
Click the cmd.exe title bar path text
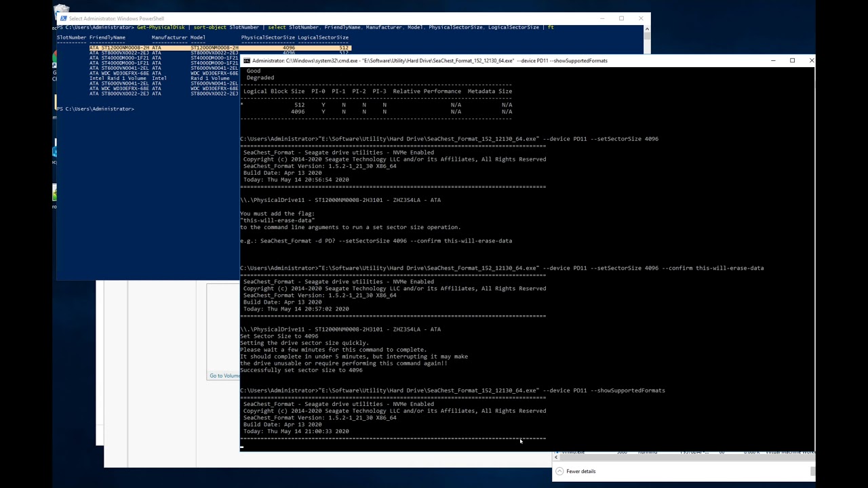coord(430,60)
